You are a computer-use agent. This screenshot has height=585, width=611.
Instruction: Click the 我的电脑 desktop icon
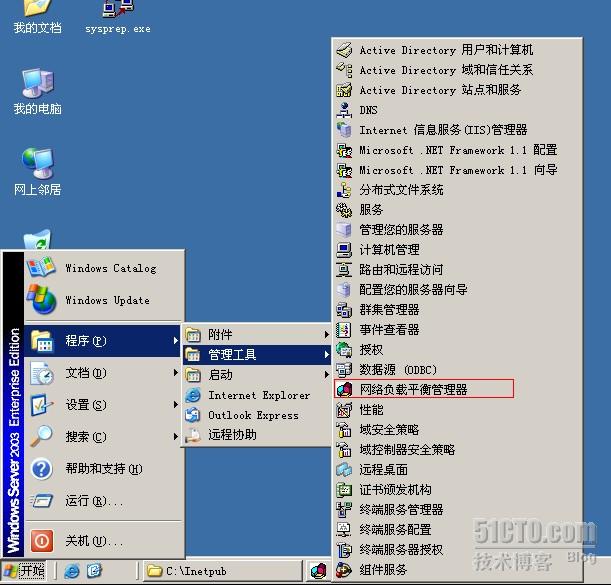[37, 83]
